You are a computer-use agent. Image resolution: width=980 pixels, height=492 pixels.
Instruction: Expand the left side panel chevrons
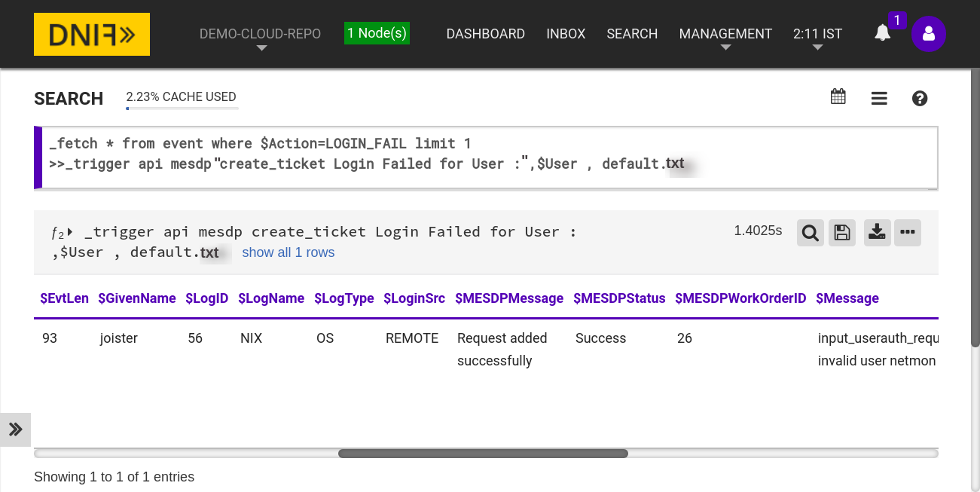15,429
